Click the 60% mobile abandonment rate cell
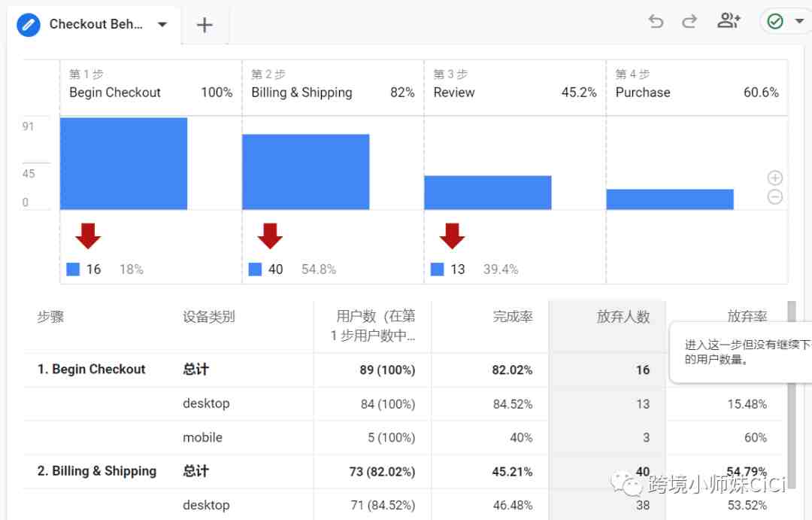 (x=756, y=437)
